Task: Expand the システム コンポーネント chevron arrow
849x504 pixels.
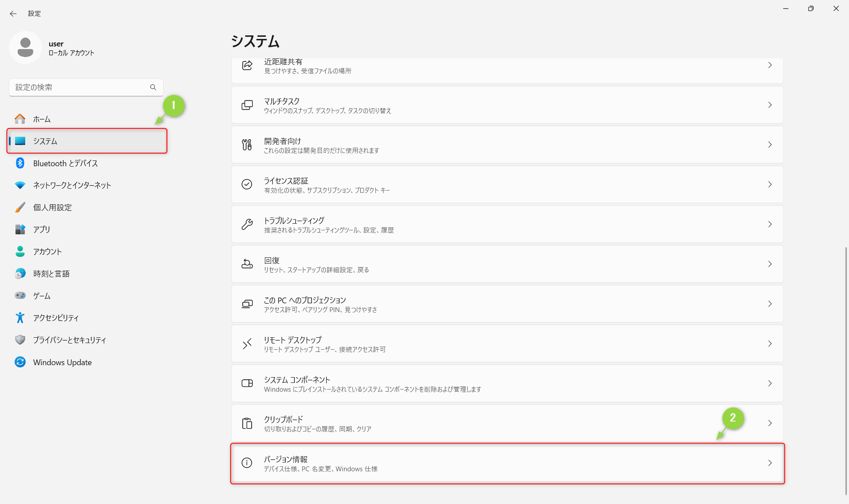Action: click(770, 383)
